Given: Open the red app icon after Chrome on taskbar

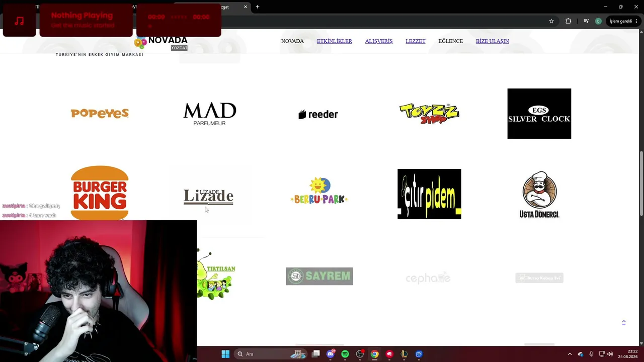Looking at the screenshot, I should click(389, 354).
